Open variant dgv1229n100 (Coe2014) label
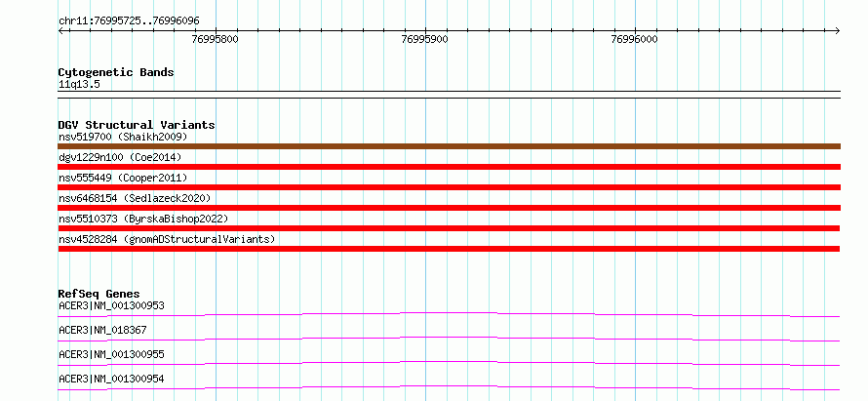This screenshot has height=401, width=868. (120, 157)
